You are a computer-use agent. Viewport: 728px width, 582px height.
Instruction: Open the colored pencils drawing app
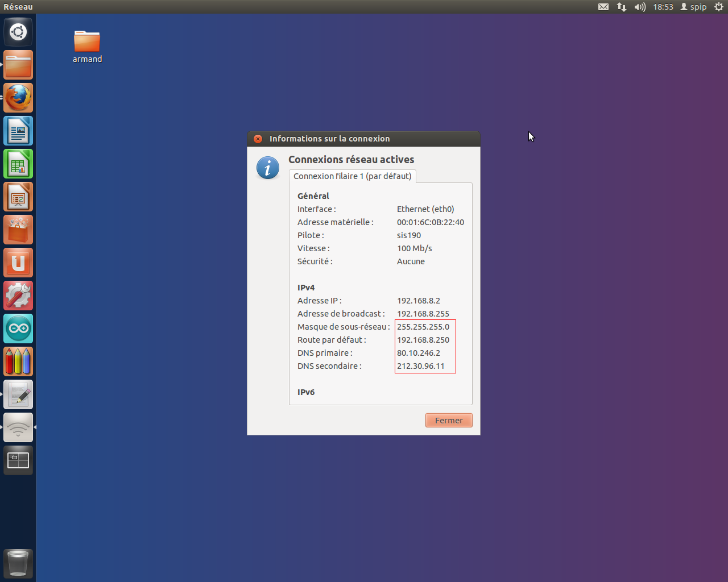pos(18,361)
